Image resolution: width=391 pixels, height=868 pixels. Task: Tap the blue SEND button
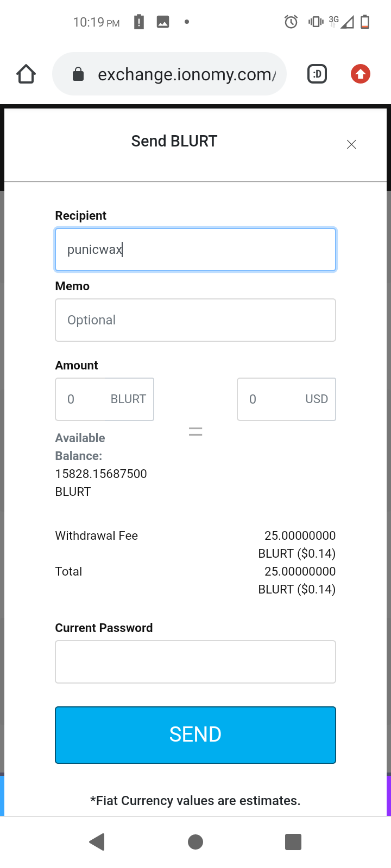[195, 735]
